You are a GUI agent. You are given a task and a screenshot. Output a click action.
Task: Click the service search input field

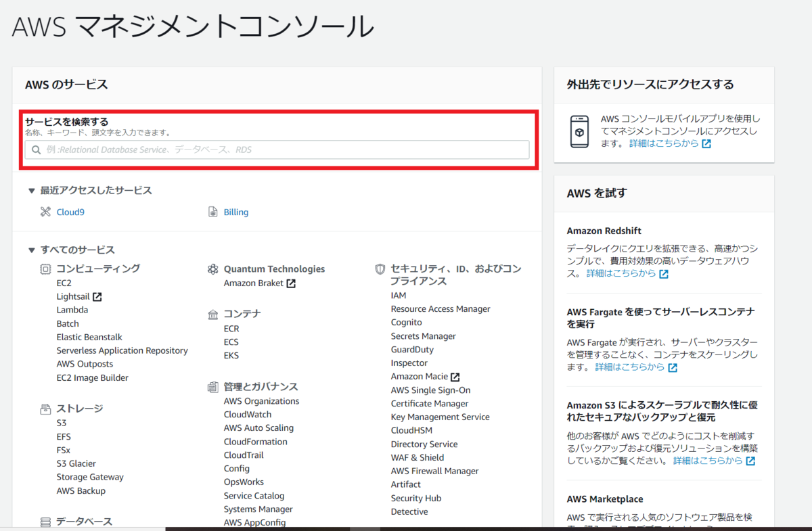pos(277,149)
